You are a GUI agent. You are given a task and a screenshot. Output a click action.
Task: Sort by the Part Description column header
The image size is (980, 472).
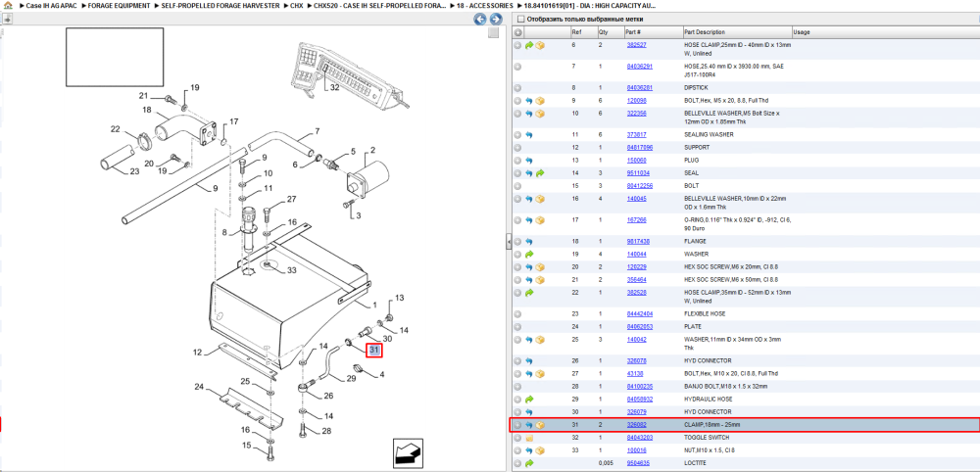pos(736,32)
